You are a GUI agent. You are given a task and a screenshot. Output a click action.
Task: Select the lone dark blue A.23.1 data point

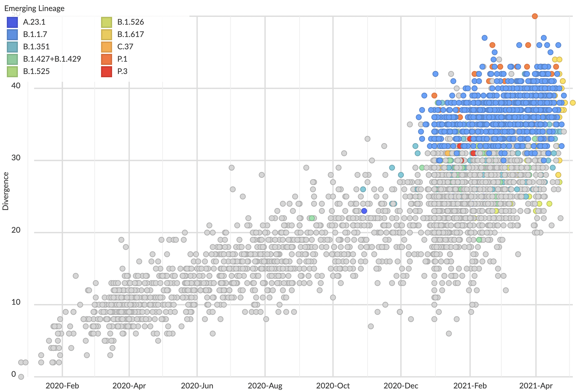click(364, 211)
